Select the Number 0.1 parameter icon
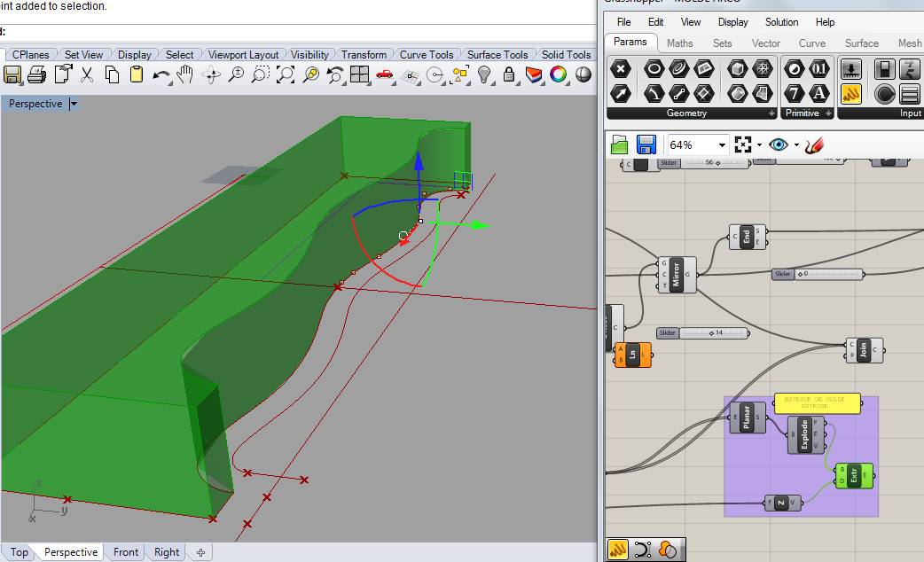924x562 pixels. 819,69
